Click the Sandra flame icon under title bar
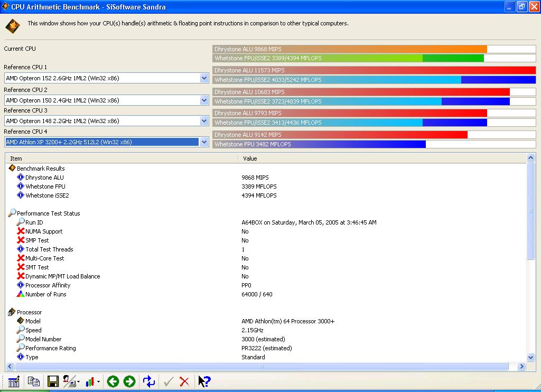 pyautogui.click(x=13, y=26)
